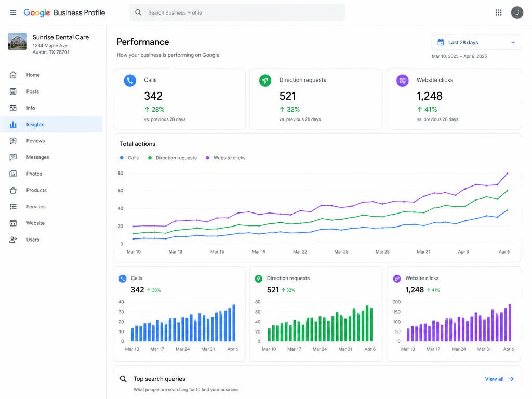Toggle Direction requests series in legend
This screenshot has width=532, height=399.
coord(172,158)
